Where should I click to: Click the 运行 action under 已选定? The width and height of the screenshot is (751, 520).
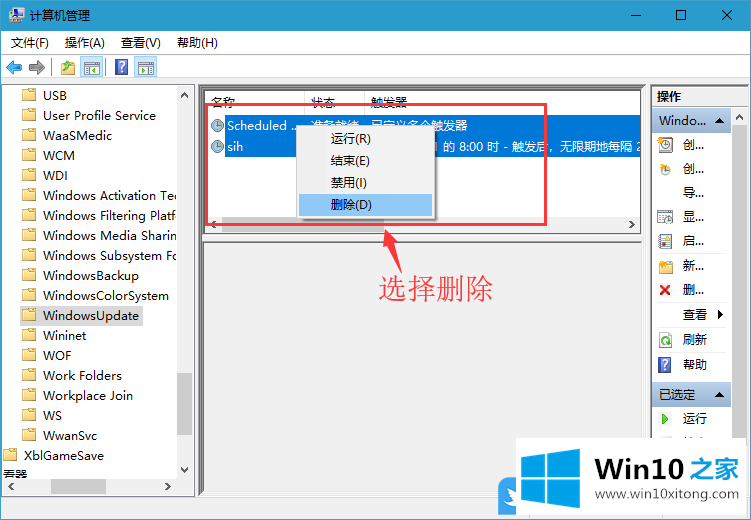(694, 419)
